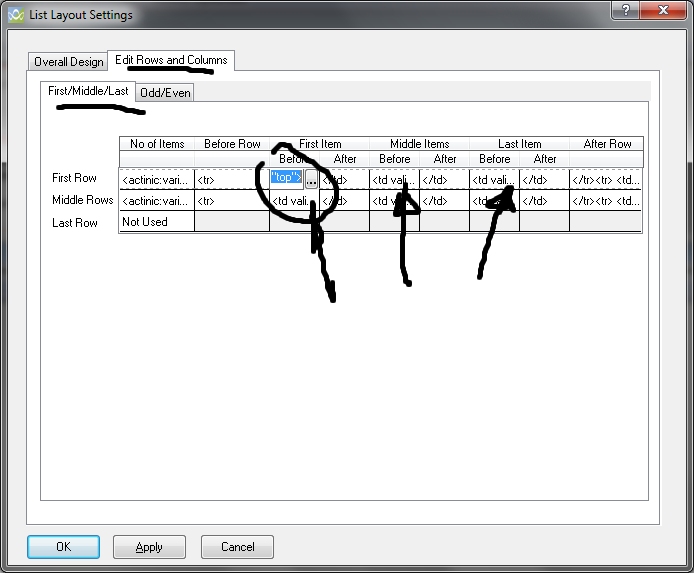The width and height of the screenshot is (694, 573).
Task: Click First Row, Last Item After cell
Action: tap(544, 179)
